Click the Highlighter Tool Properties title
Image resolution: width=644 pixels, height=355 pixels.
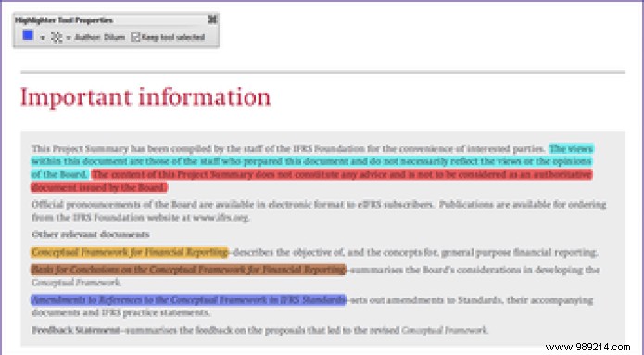[x=64, y=20]
